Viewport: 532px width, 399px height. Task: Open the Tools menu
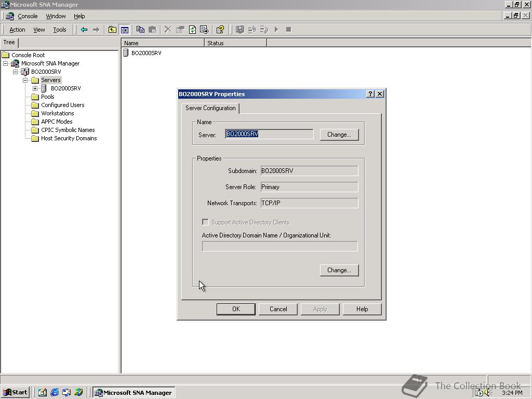point(60,30)
